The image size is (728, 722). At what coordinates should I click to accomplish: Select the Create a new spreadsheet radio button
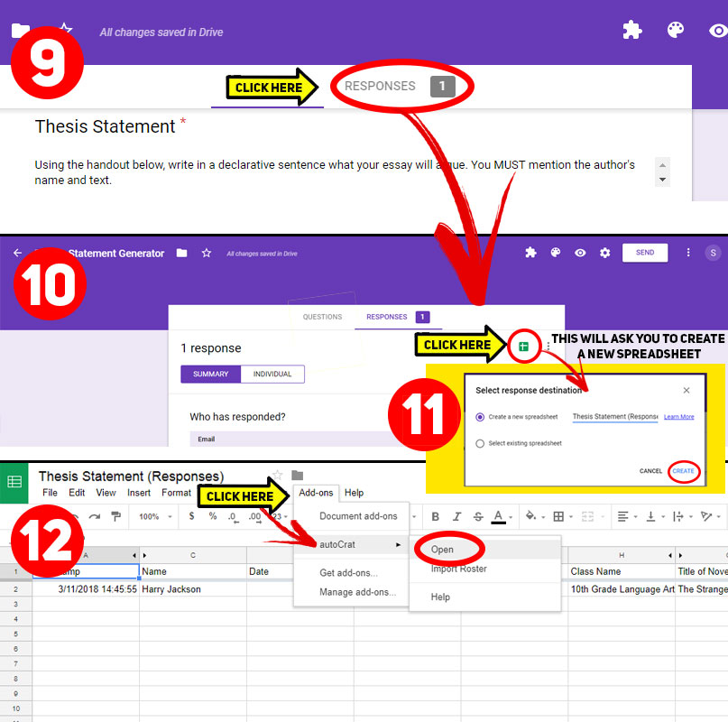point(480,417)
